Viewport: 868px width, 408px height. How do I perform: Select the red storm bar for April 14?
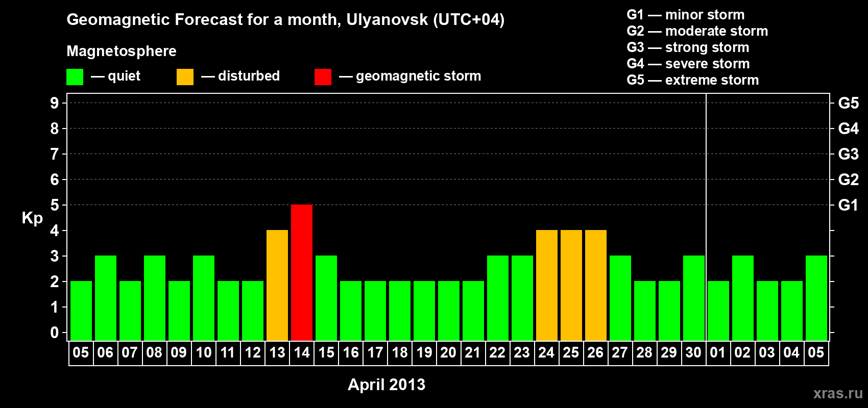coord(302,273)
